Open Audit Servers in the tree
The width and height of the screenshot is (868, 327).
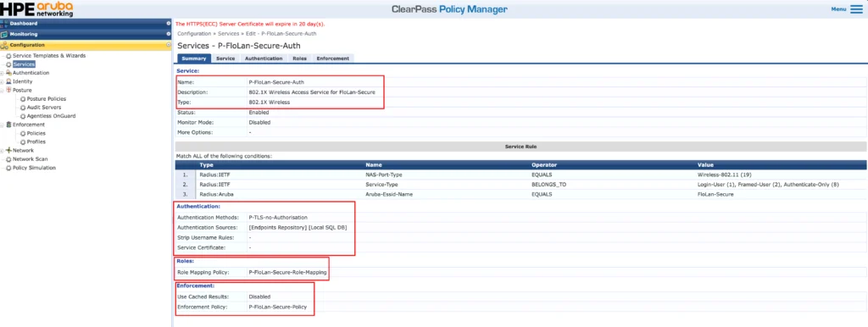44,108
